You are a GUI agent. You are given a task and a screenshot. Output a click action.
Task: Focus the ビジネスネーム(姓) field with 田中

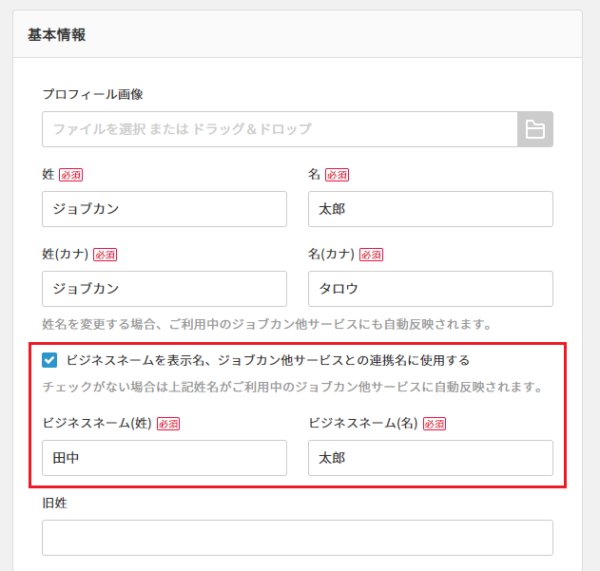click(164, 458)
